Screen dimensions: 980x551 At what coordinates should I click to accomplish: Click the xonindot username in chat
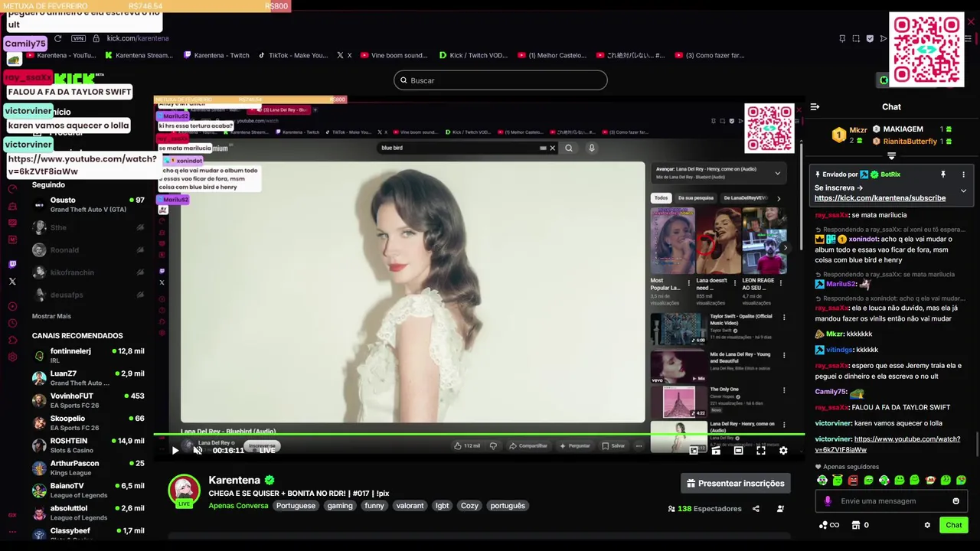point(863,239)
